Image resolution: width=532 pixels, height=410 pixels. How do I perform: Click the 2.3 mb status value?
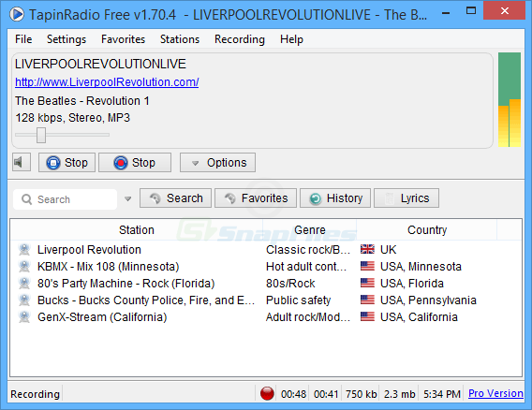click(x=400, y=394)
